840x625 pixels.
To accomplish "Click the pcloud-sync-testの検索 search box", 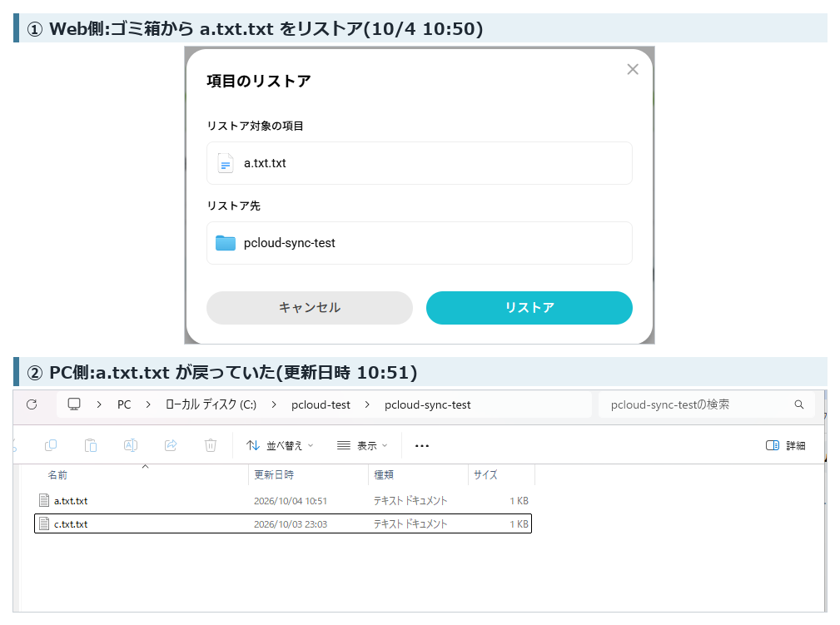I will (x=707, y=404).
